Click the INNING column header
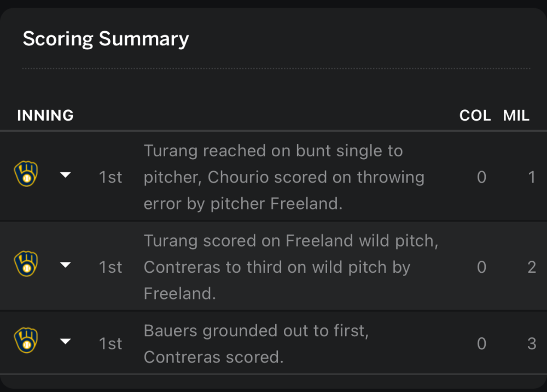The height and width of the screenshot is (392, 547). tap(45, 115)
